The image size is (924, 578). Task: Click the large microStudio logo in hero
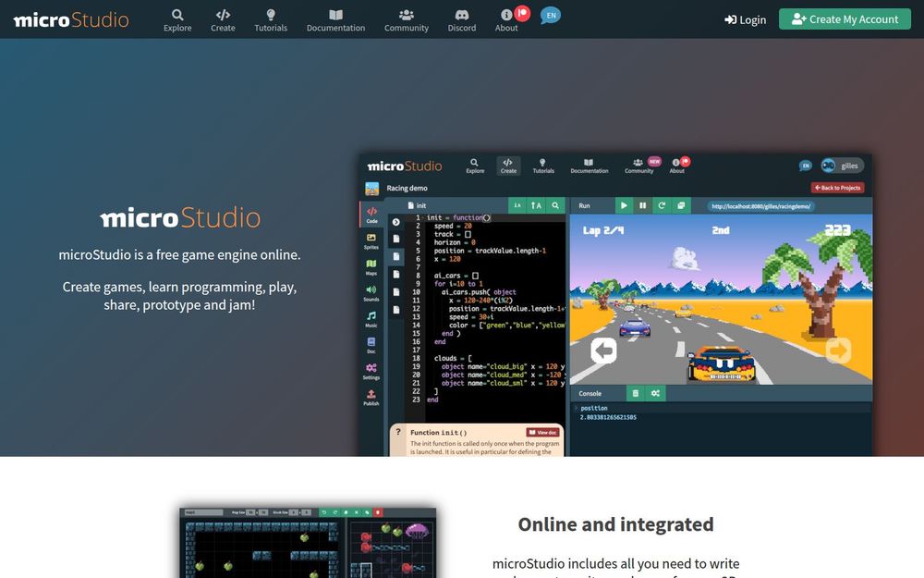180,217
